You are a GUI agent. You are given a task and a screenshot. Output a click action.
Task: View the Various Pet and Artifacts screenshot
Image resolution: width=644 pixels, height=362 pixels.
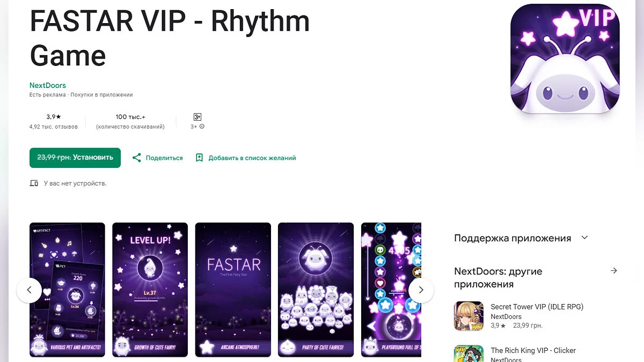tap(67, 290)
